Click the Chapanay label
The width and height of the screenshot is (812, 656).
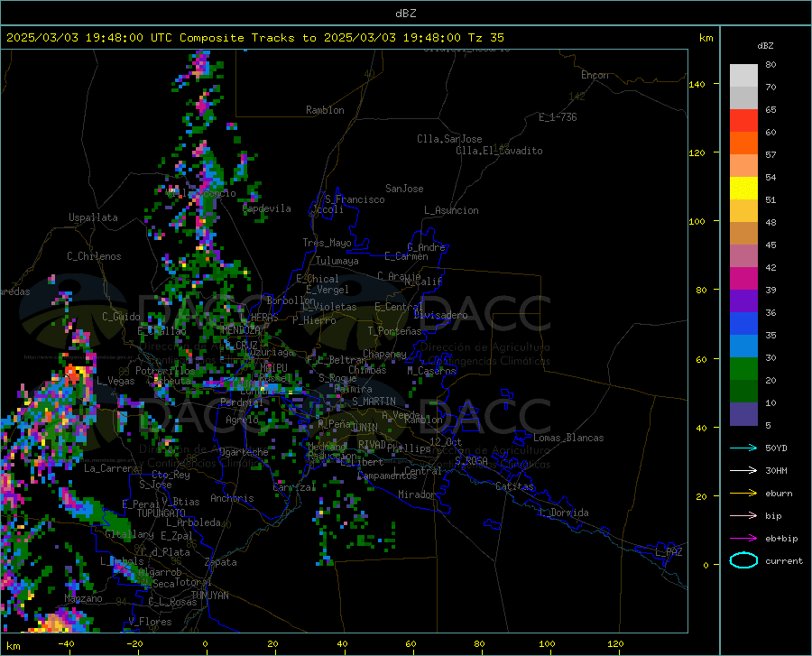[x=384, y=354]
